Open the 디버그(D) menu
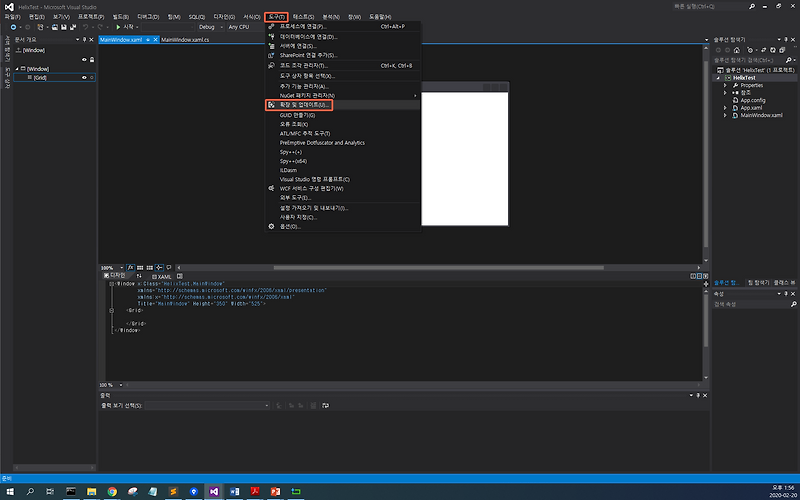This screenshot has width=800, height=500. point(148,17)
